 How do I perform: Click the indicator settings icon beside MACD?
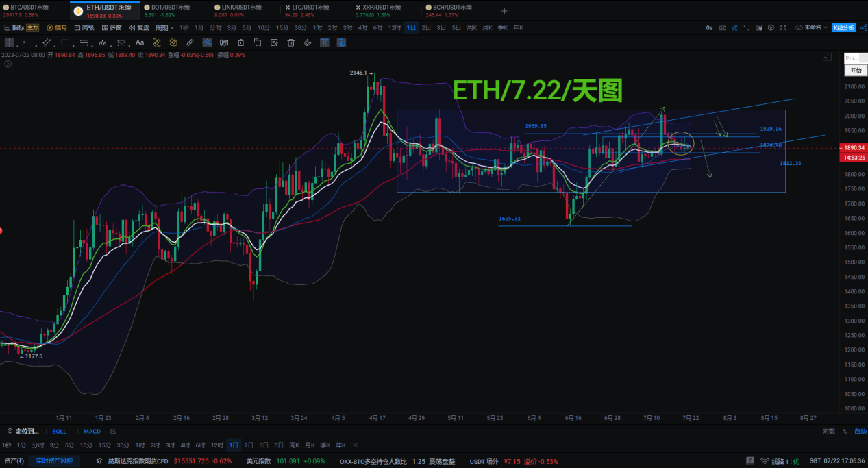tap(113, 431)
